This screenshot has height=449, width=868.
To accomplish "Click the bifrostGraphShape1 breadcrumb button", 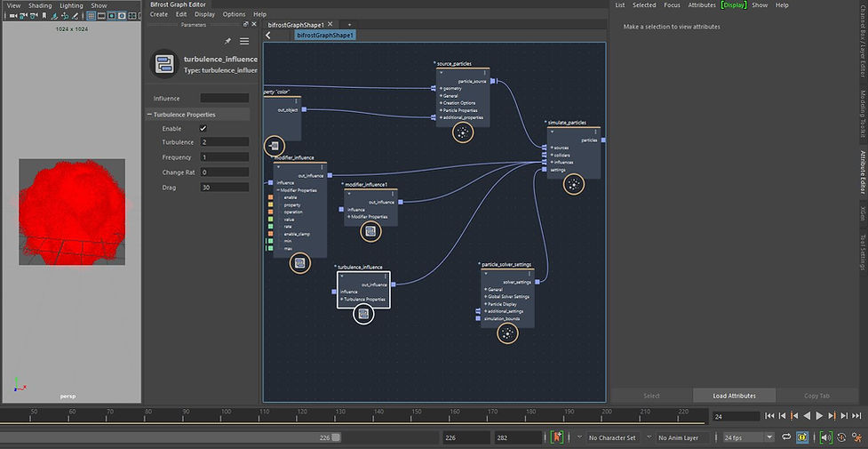I will [325, 35].
